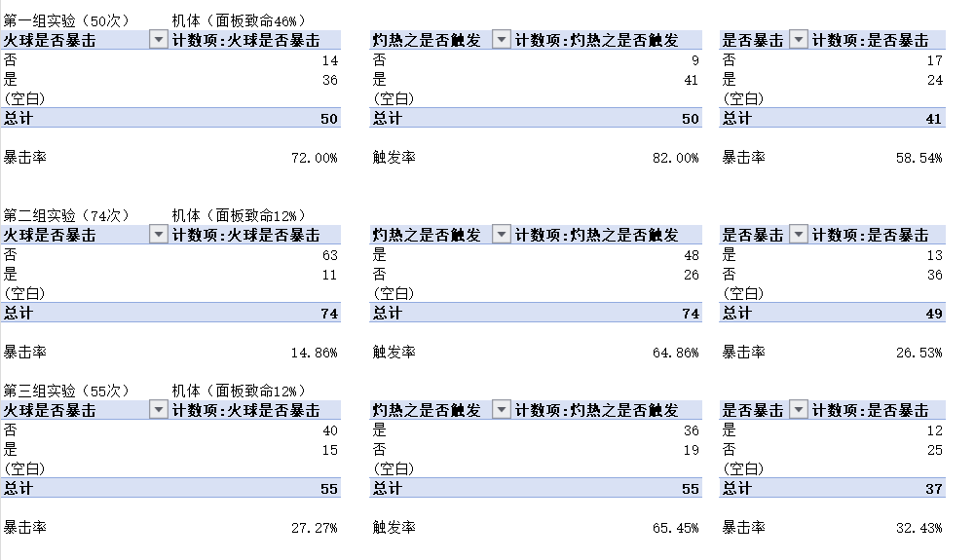Open 是否暴击 filter for the 26.53% table

799,235
